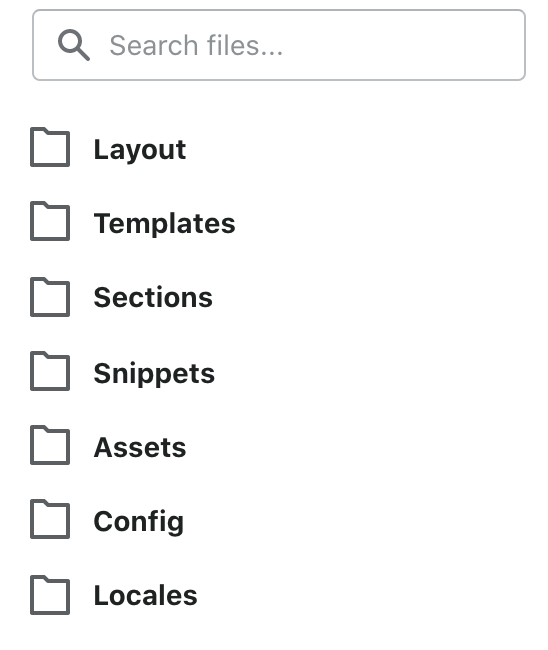Click the magnifying glass search icon
This screenshot has height=650, width=548.
[74, 45]
